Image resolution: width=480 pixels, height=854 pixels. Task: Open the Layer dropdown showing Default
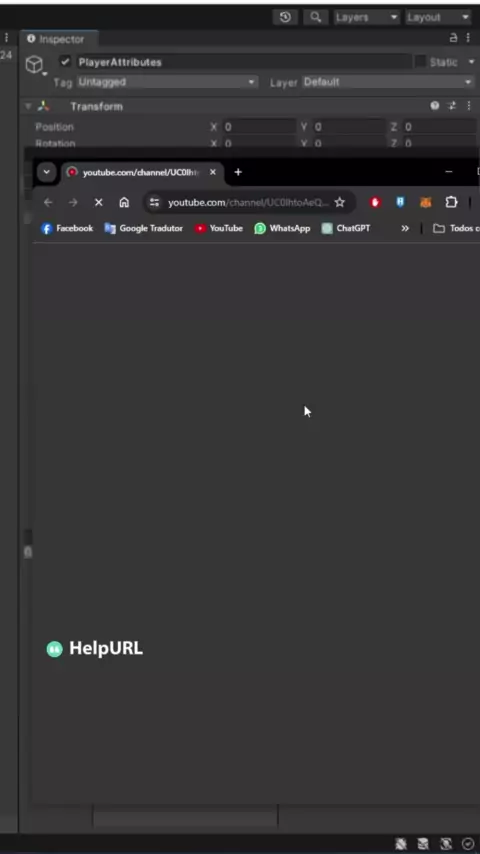(388, 82)
